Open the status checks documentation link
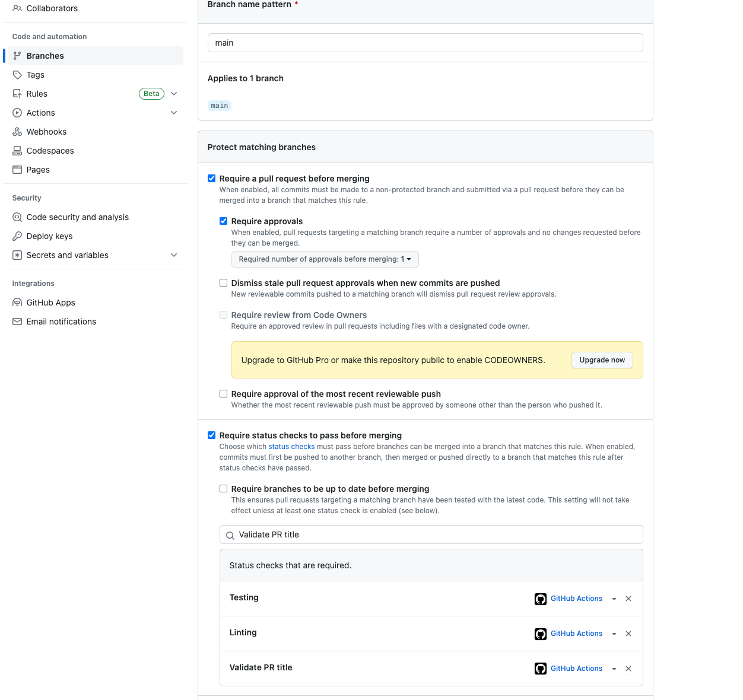 [291, 447]
